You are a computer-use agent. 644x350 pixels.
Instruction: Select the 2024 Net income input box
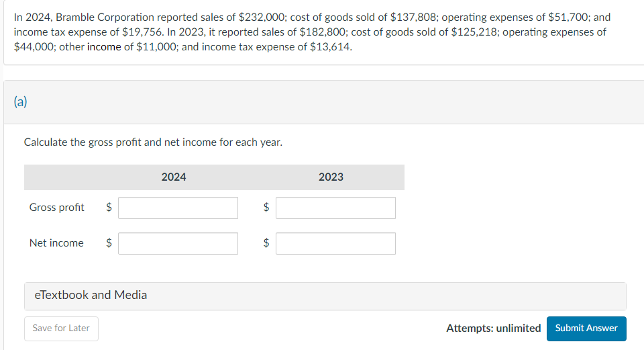pos(178,243)
